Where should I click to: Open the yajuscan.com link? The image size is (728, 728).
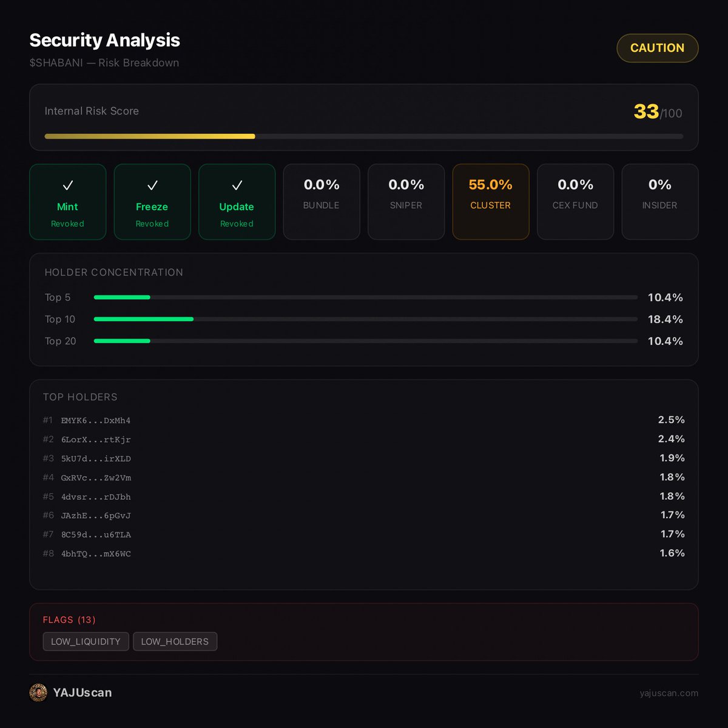[669, 693]
